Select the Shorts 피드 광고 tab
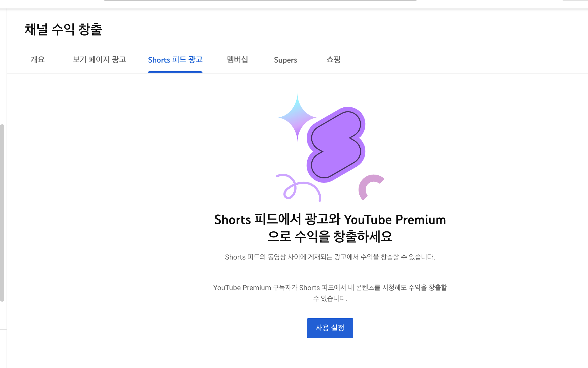 click(175, 60)
